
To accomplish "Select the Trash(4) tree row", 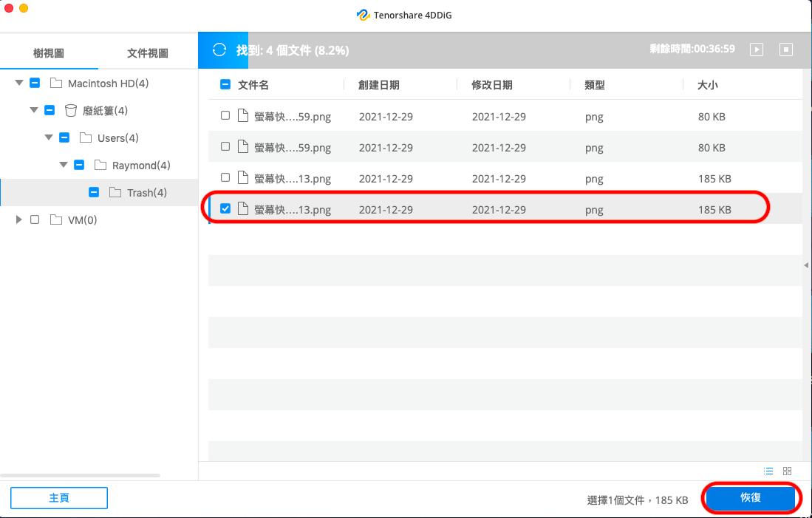I will pyautogui.click(x=99, y=193).
